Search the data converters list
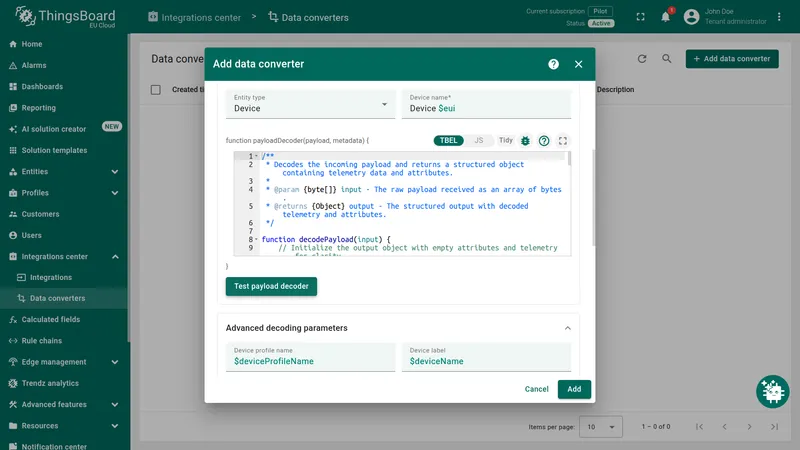 (x=666, y=59)
